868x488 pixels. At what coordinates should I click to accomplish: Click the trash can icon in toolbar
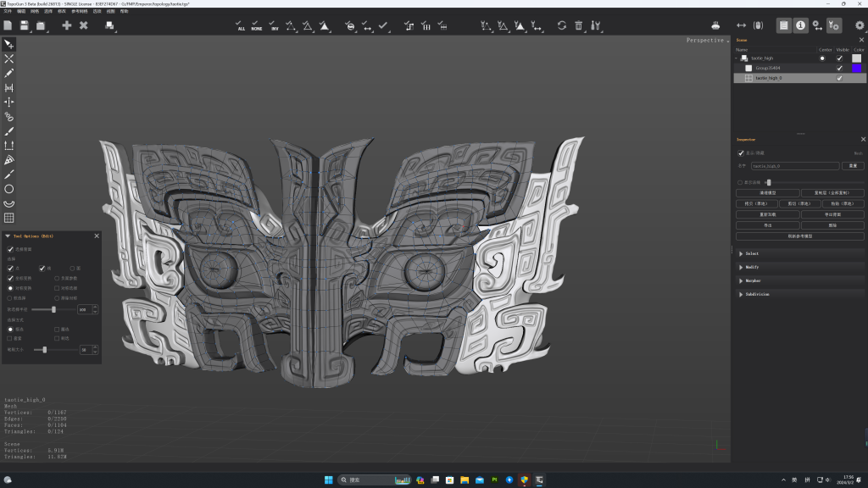[578, 25]
